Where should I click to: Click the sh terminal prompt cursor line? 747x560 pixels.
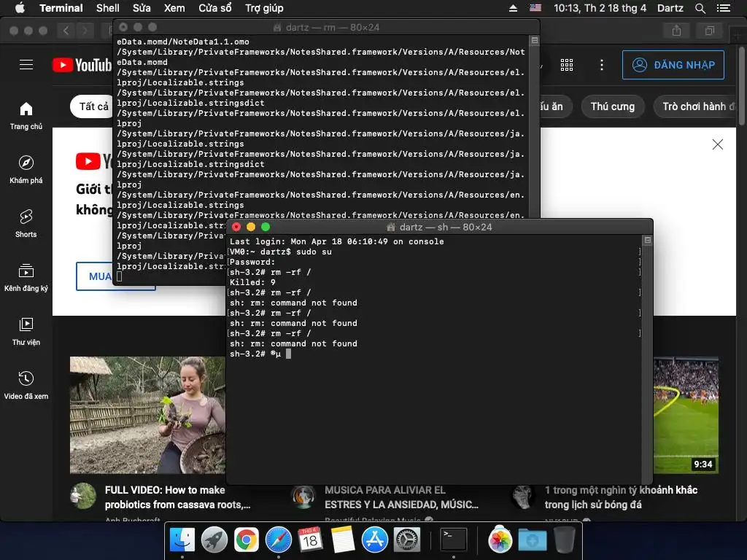(260, 354)
